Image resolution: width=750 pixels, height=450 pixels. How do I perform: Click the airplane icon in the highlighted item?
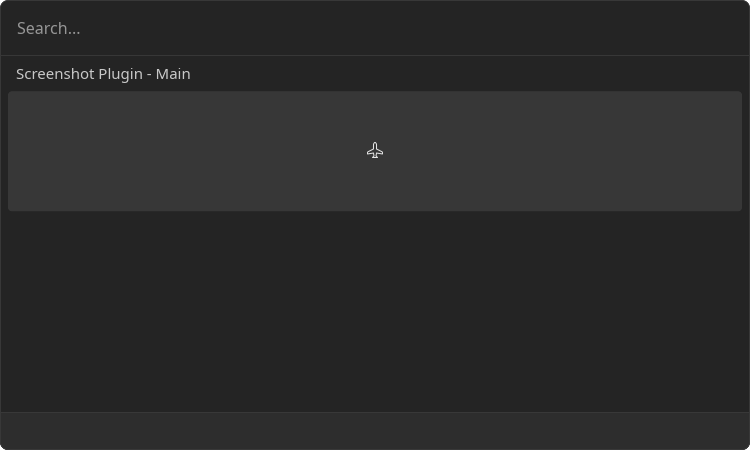pyautogui.click(x=375, y=151)
